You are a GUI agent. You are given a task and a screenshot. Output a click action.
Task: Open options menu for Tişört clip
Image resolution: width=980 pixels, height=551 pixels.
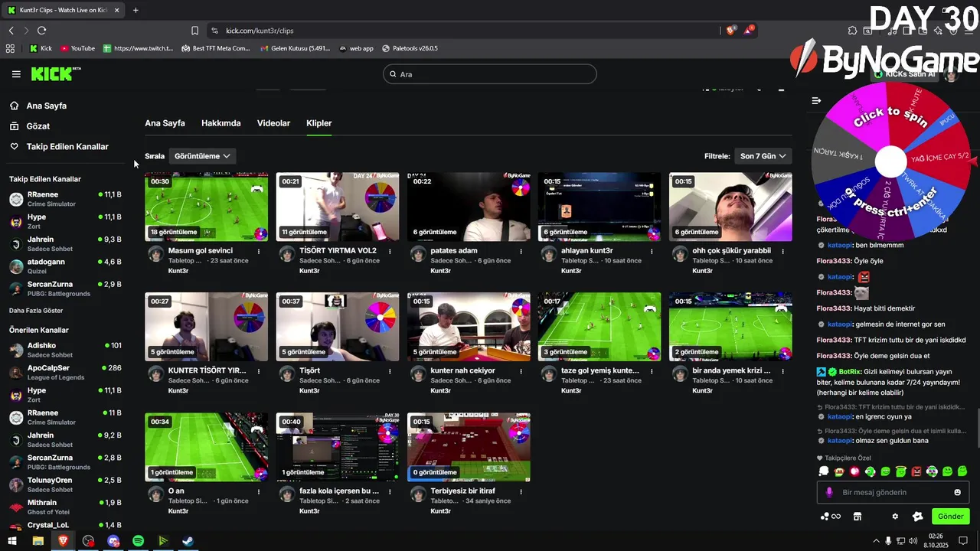coord(390,371)
